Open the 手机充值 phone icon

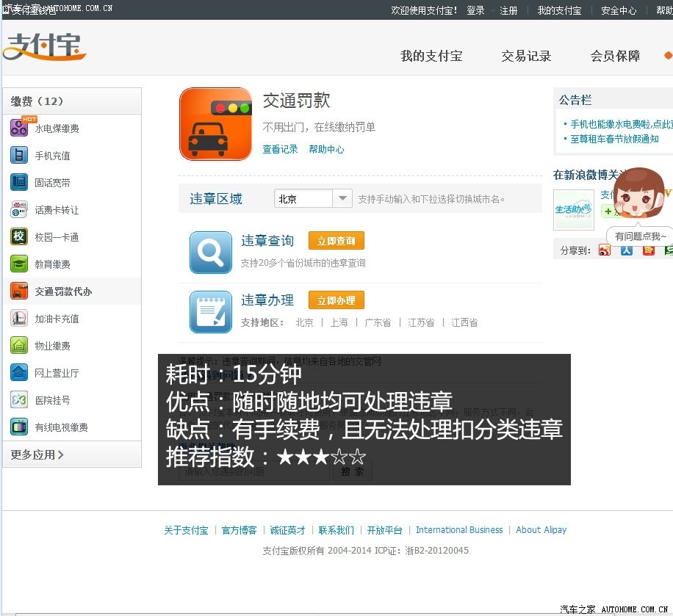pos(19,156)
